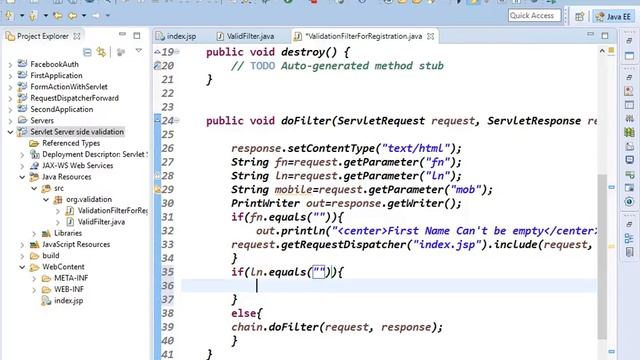The height and width of the screenshot is (360, 640).
Task: Close the ValidationFilterForRegistration.java tab
Action: [x=430, y=36]
